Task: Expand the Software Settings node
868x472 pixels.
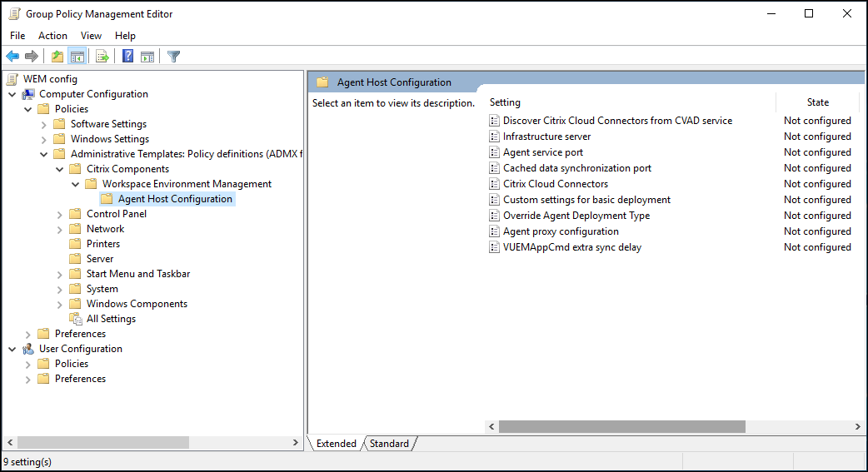Action: coord(44,124)
